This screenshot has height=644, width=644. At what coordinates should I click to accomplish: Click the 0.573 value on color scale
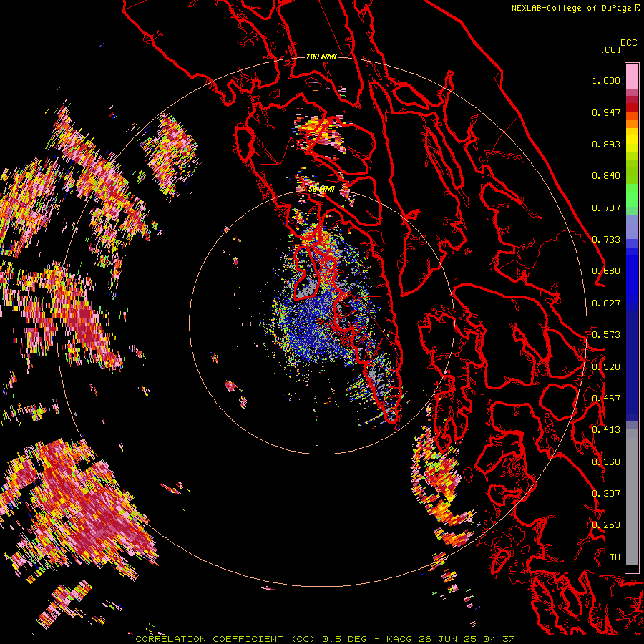click(x=606, y=335)
